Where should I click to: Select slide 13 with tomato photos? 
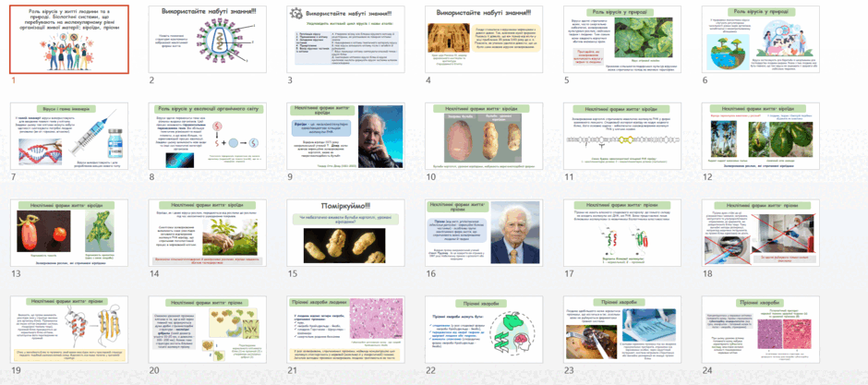pyautogui.click(x=70, y=233)
